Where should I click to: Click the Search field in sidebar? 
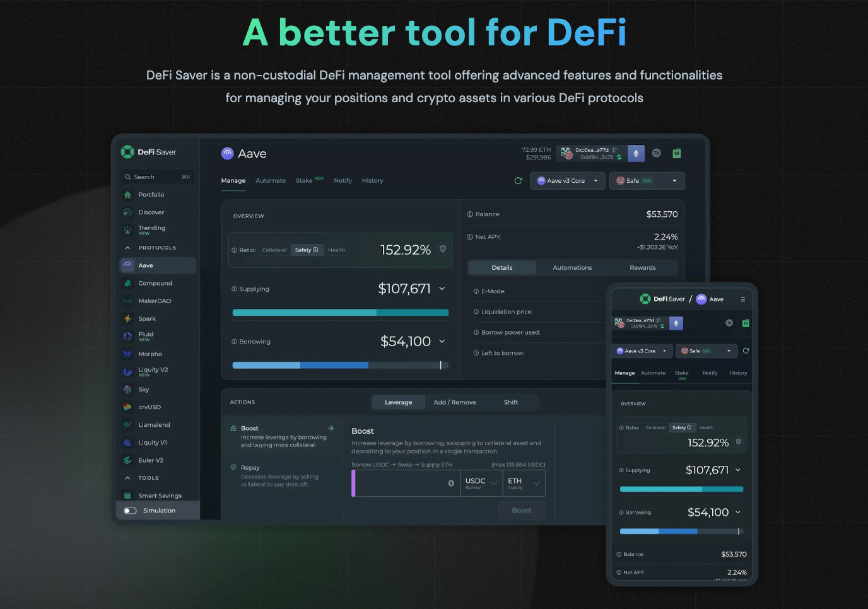click(158, 177)
